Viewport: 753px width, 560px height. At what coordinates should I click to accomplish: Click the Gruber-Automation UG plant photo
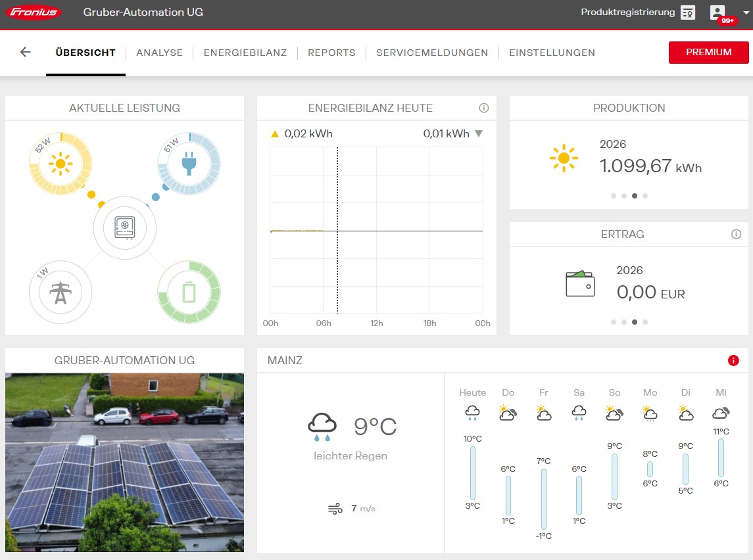(124, 460)
